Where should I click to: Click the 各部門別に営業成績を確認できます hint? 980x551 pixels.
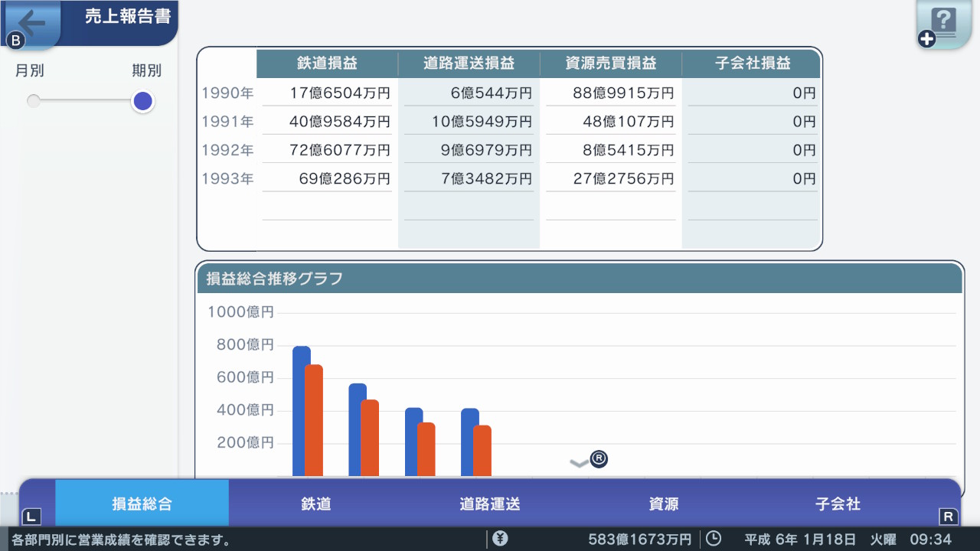[x=121, y=540]
